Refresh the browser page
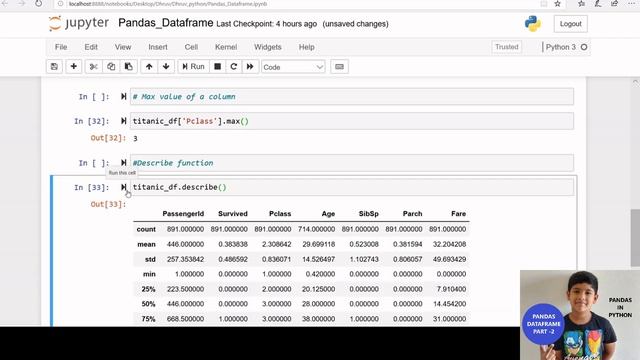Screen dimensions: 640x360 pos(38,4)
